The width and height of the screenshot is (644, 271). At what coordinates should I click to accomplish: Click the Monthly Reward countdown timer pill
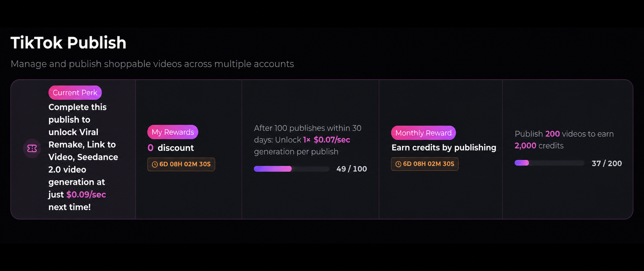click(x=425, y=164)
